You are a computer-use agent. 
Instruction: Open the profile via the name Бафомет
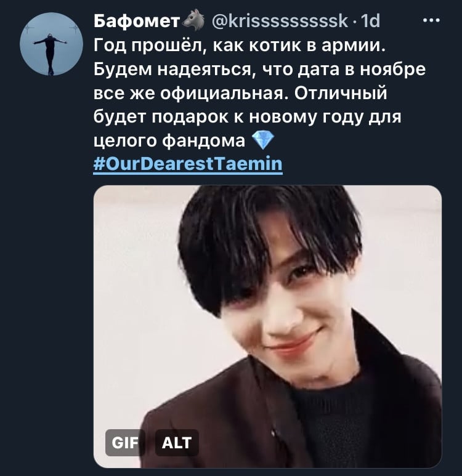click(137, 21)
